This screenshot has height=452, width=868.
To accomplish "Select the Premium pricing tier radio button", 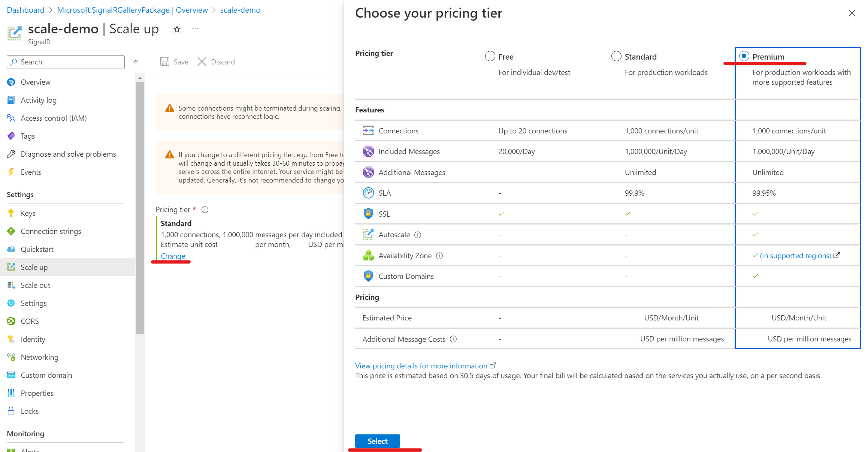I will click(x=744, y=56).
